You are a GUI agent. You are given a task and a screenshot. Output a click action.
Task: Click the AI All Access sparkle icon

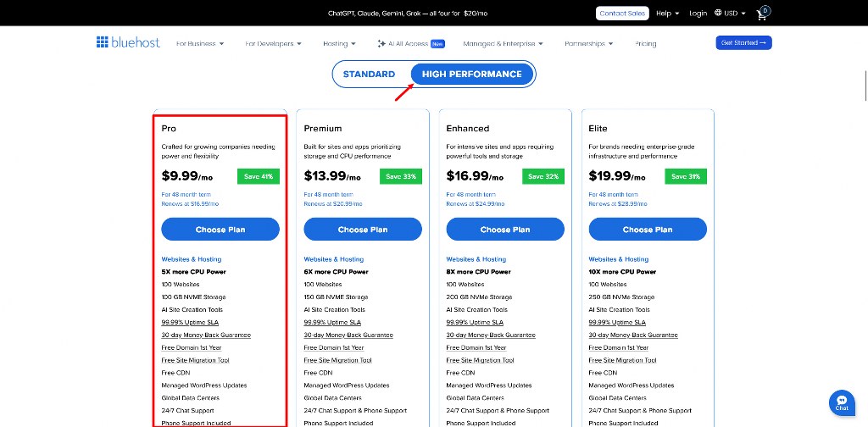381,43
